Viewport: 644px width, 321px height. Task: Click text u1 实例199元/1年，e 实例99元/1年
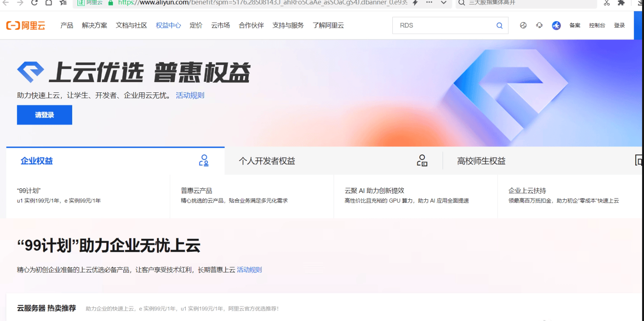click(x=59, y=201)
